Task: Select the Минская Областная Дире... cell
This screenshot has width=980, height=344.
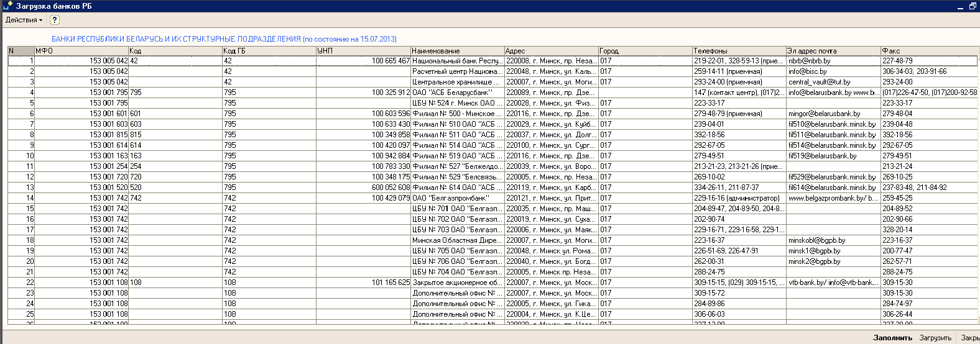Action: [x=457, y=240]
